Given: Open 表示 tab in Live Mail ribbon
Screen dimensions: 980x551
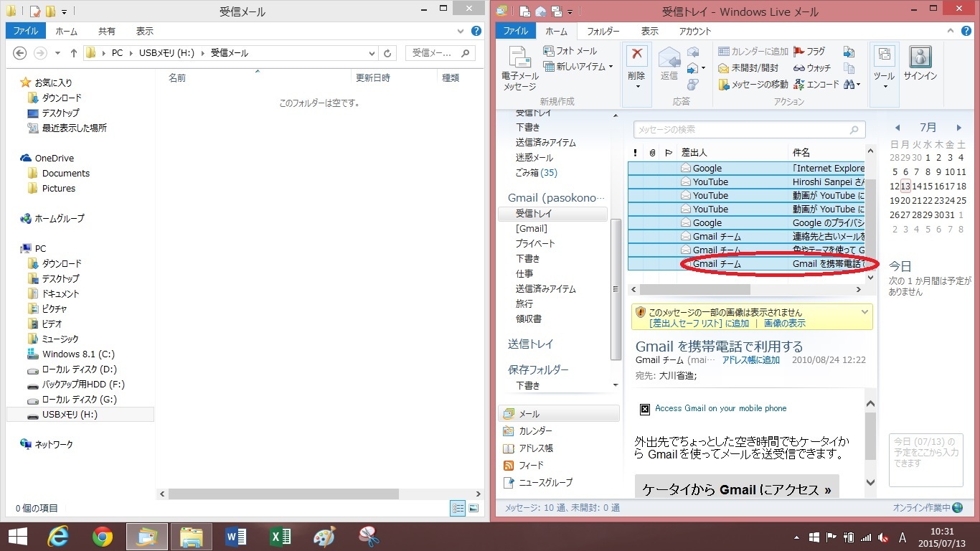Looking at the screenshot, I should click(649, 31).
